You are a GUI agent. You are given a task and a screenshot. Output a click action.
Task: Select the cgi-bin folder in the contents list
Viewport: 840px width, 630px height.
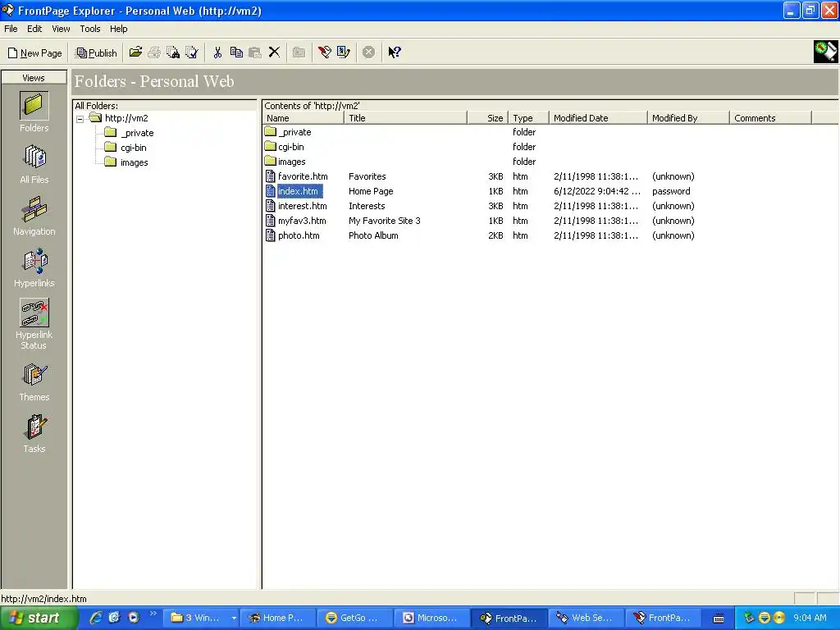(291, 147)
